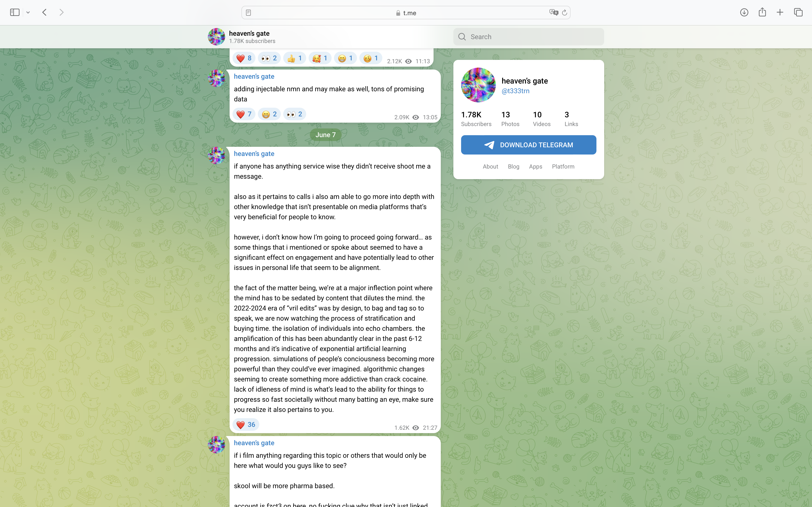812x507 pixels.
Task: Open the About footer link
Action: coord(490,166)
